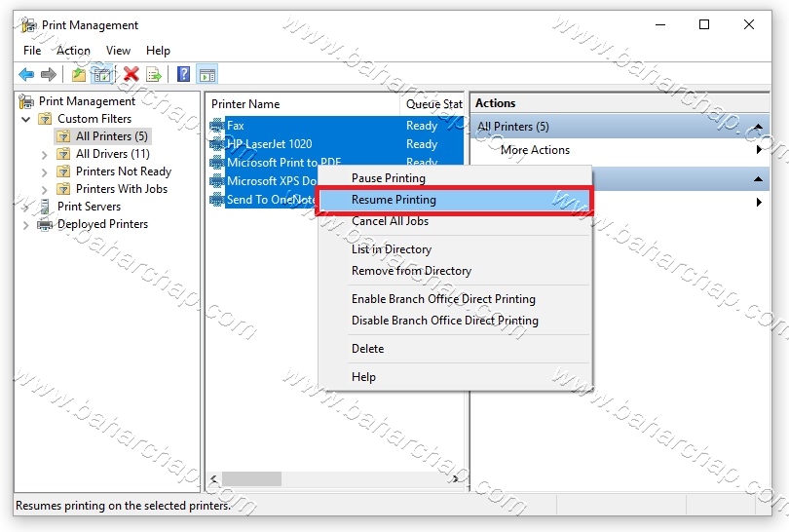Viewport: 789px width, 532px height.
Task: Click the Print Management title bar icon
Action: point(28,24)
